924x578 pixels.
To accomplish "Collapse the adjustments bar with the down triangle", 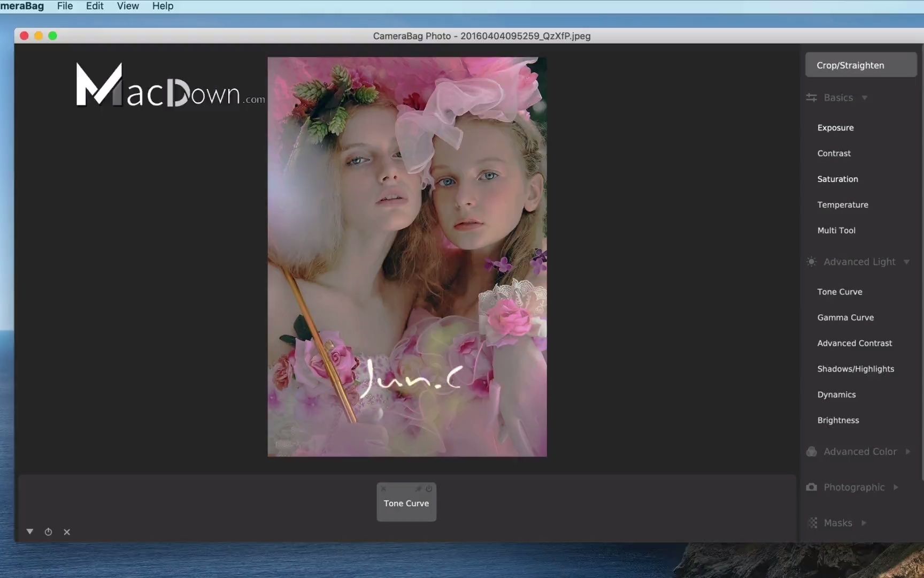I will click(30, 531).
